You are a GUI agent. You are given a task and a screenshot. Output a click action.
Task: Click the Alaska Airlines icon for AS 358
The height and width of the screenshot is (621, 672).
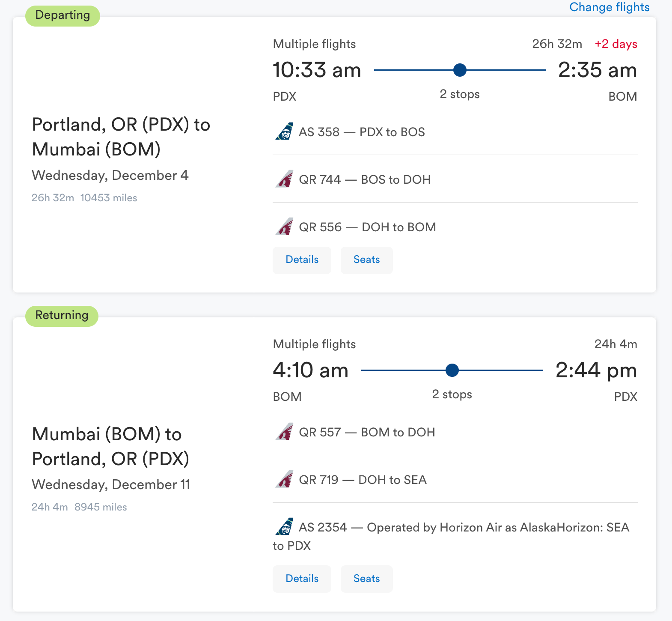click(x=284, y=131)
